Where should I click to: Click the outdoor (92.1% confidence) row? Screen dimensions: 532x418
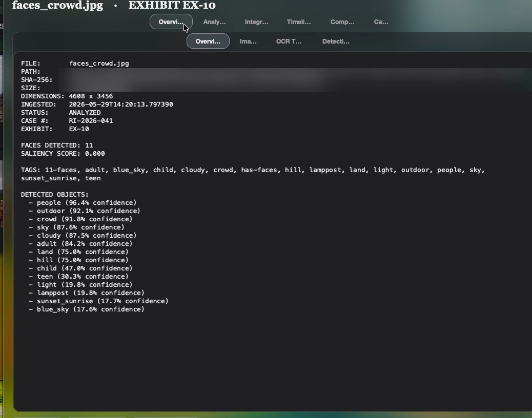pyautogui.click(x=85, y=211)
